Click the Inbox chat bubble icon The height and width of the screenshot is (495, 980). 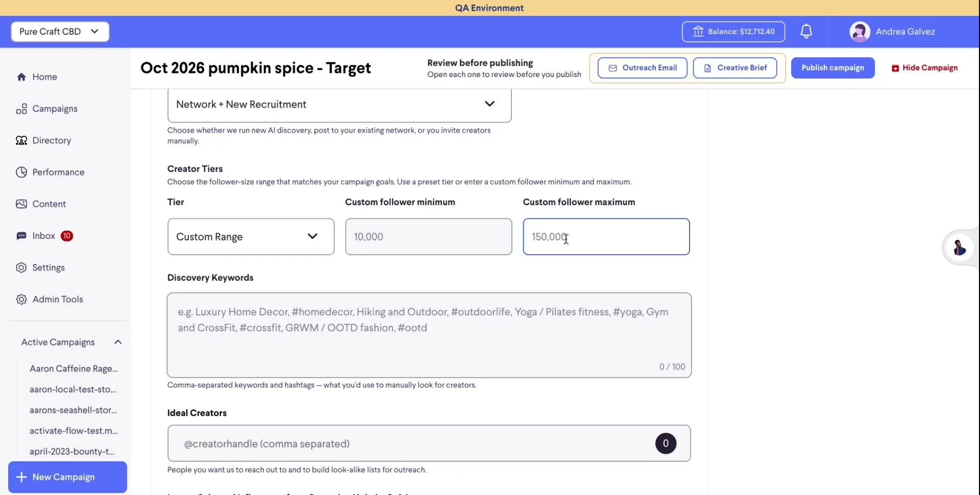21,236
